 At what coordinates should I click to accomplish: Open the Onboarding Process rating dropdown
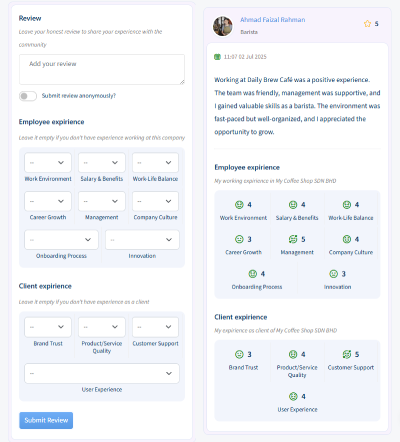coord(61,240)
